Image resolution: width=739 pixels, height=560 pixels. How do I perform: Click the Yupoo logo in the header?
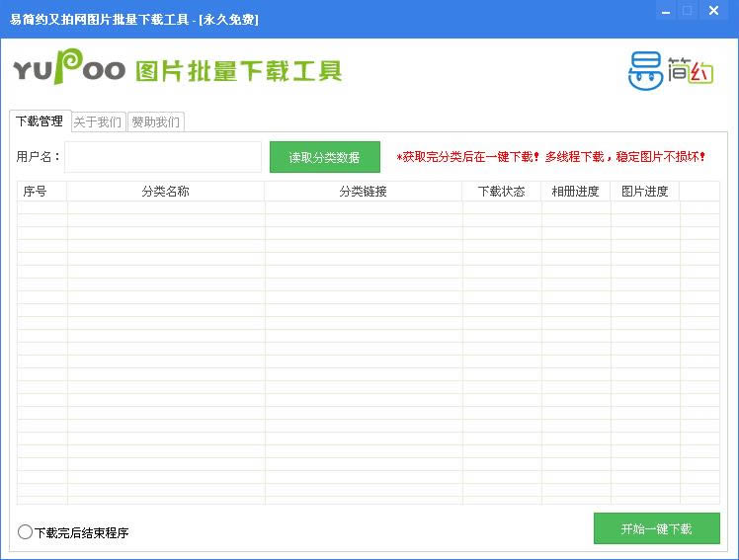tap(69, 69)
